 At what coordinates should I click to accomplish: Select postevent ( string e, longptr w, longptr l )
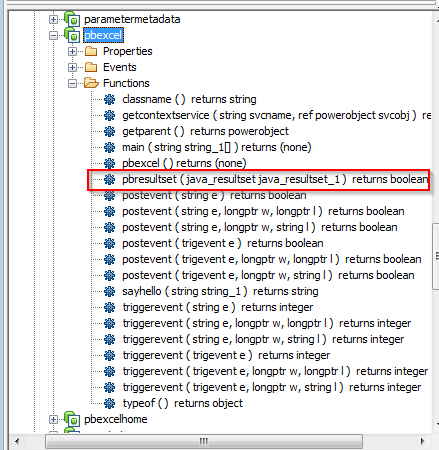(x=263, y=211)
